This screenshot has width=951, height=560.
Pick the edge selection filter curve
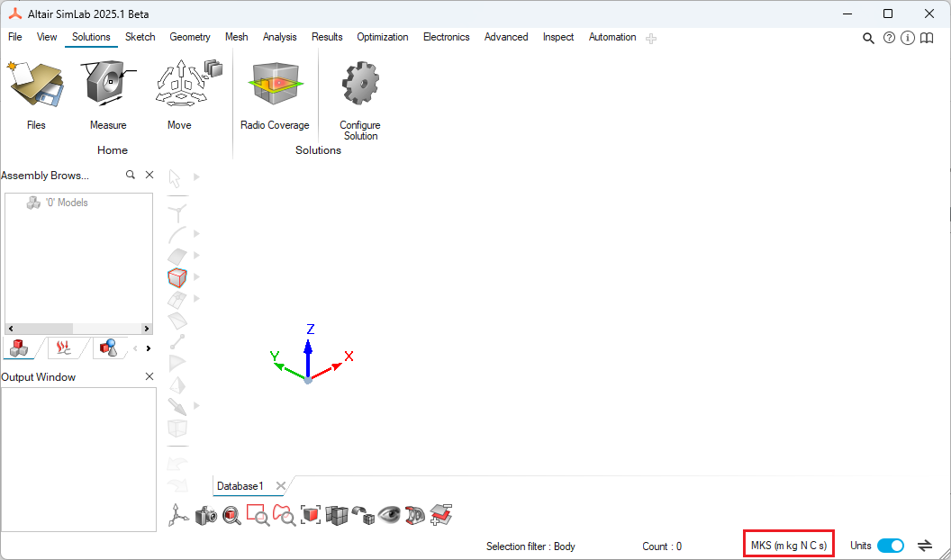(177, 235)
